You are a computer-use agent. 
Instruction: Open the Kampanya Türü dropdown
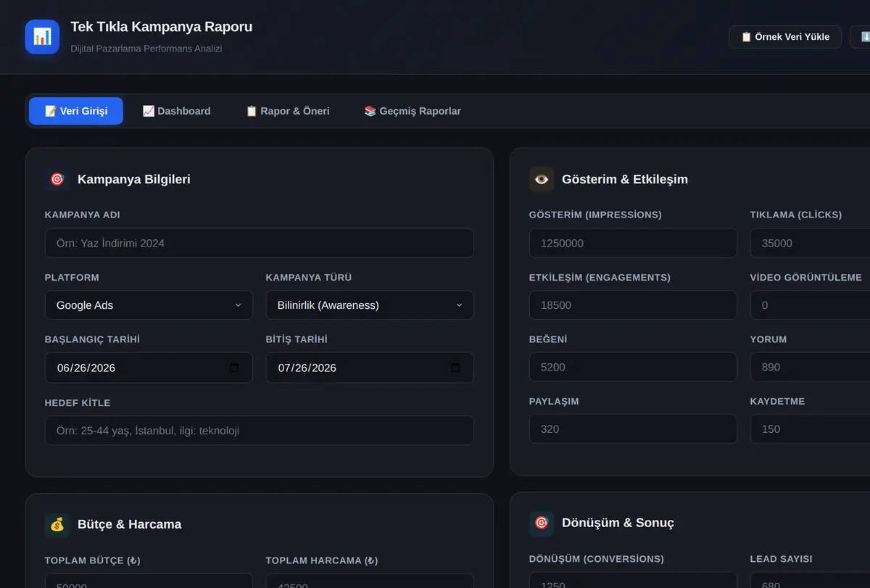370,305
